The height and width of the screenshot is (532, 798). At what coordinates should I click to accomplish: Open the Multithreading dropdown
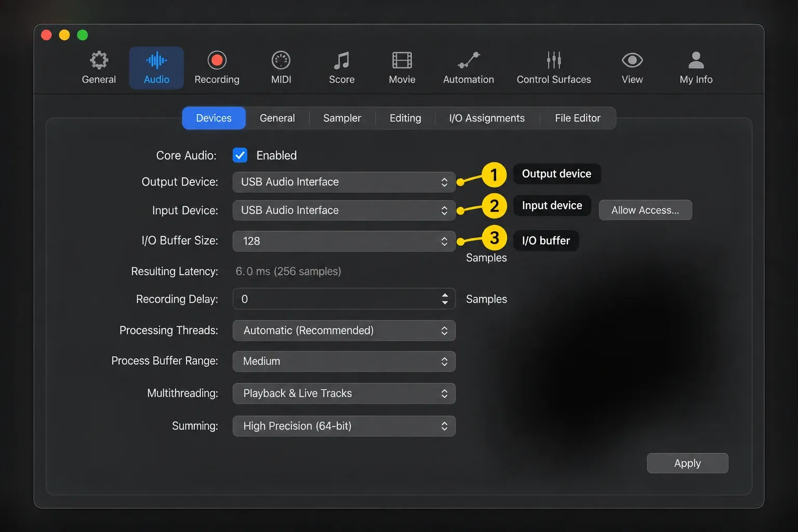[x=344, y=393]
